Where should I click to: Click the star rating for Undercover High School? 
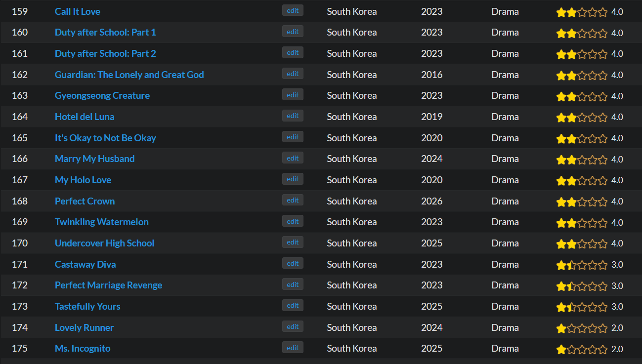[x=582, y=243]
